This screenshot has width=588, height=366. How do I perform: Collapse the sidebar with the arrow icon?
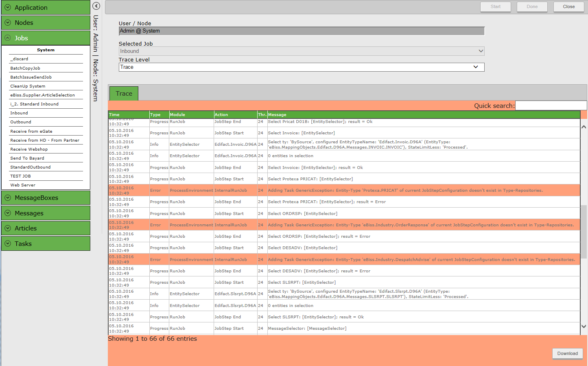pyautogui.click(x=96, y=6)
